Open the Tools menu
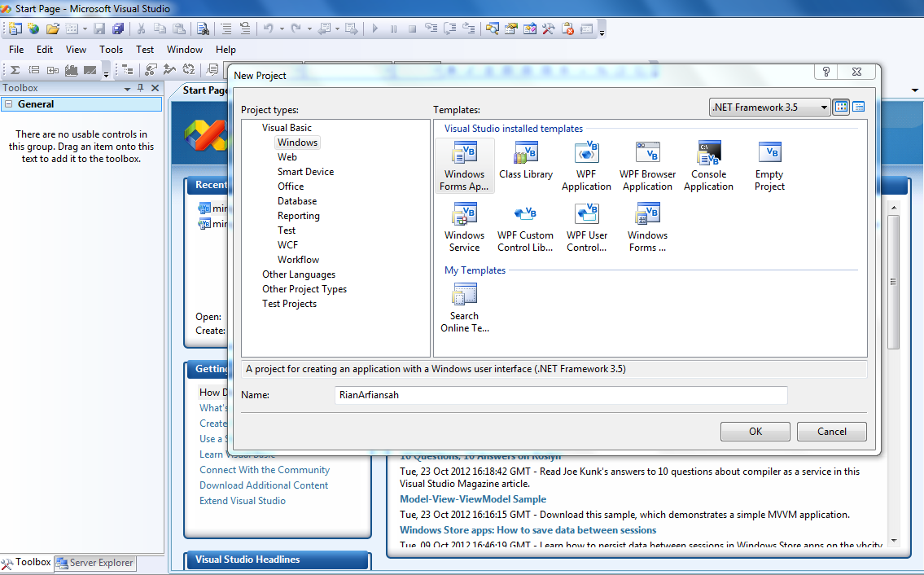The width and height of the screenshot is (924, 575). click(x=111, y=50)
